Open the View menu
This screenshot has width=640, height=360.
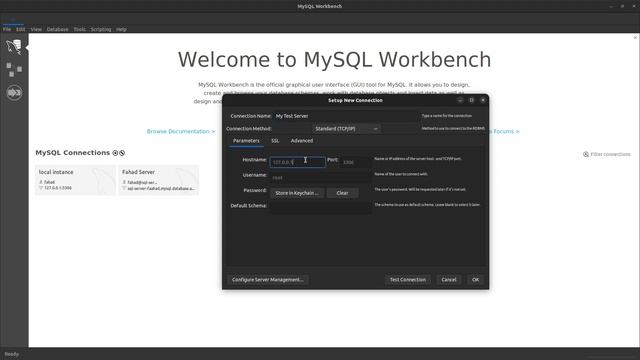(36, 29)
